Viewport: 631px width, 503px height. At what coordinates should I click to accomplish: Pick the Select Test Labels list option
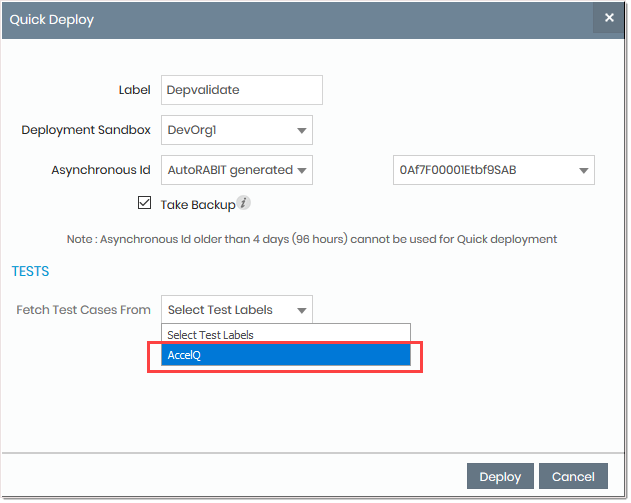285,335
